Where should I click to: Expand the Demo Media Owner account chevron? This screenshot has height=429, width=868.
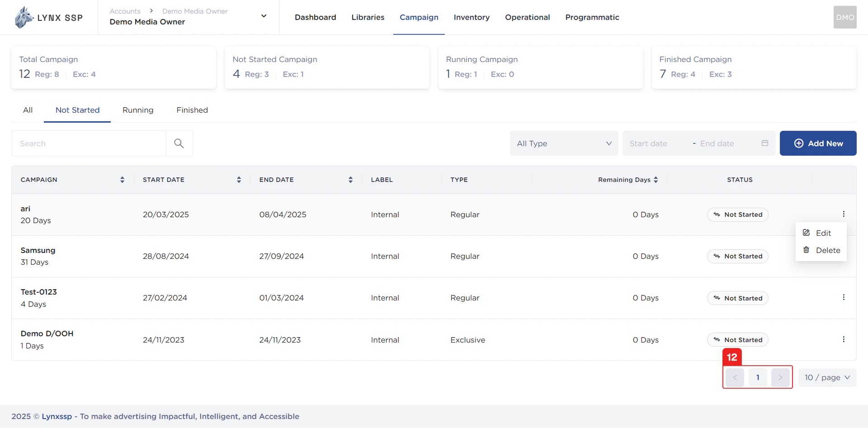tap(263, 15)
